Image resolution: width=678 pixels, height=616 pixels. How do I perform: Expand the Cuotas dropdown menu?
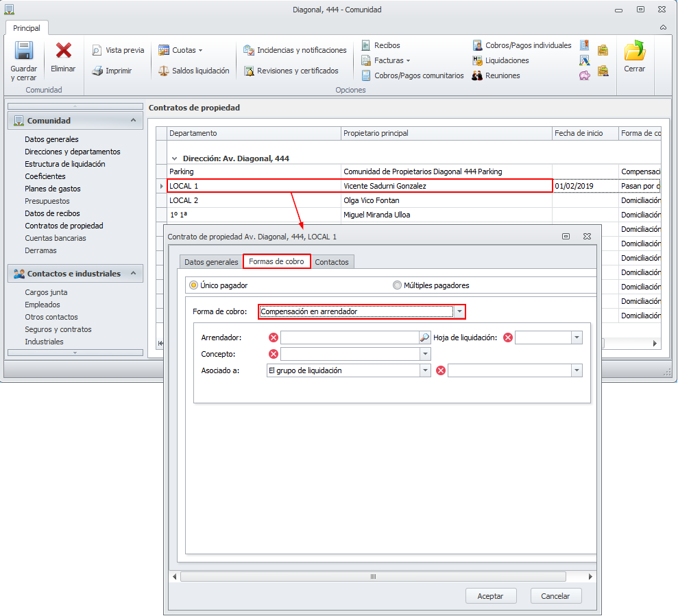(181, 50)
